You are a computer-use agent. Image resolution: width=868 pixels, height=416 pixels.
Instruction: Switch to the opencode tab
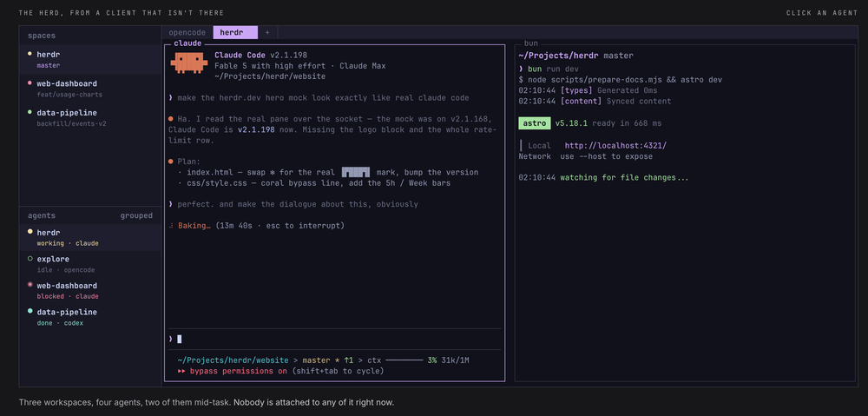[187, 33]
